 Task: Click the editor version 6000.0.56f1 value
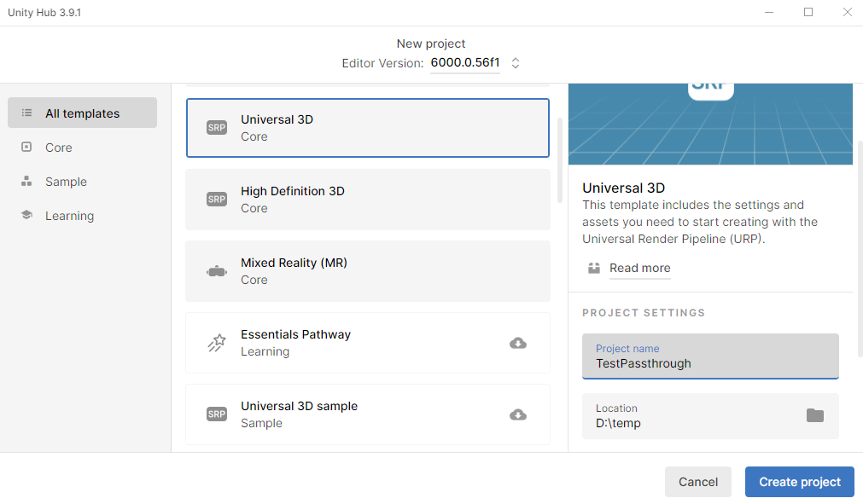(x=465, y=62)
